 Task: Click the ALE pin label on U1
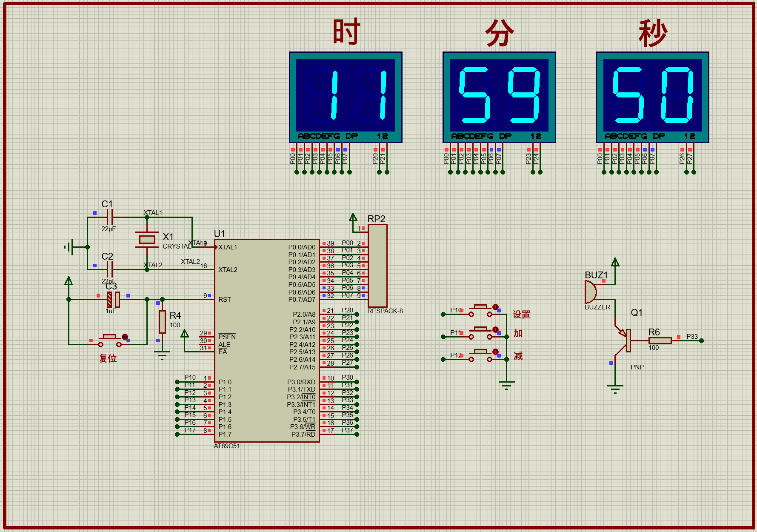pos(224,345)
